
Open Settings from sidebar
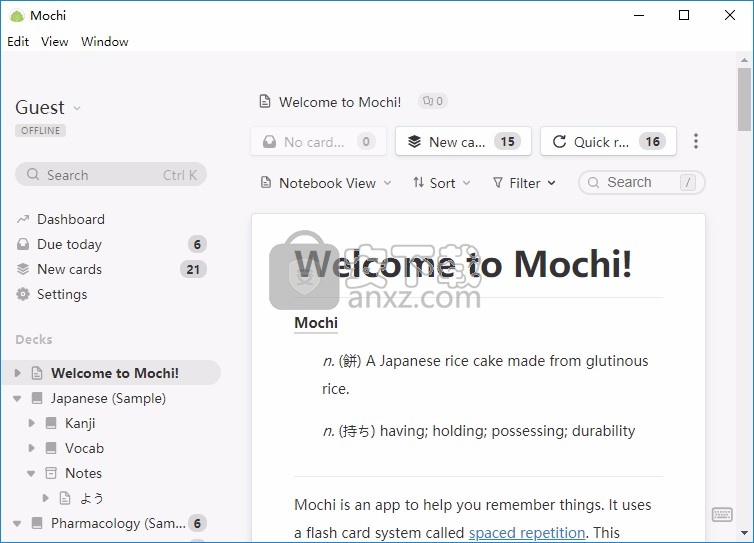tap(62, 294)
